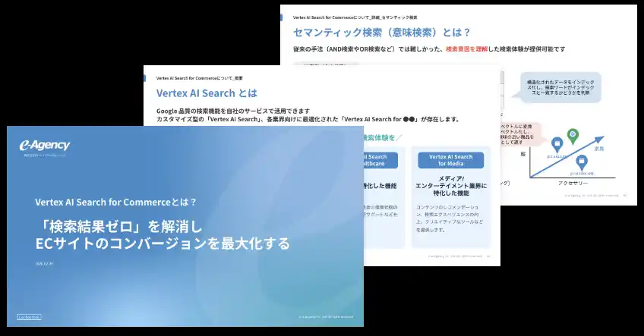
Task: Select the cover slide title about 検索結果ゼロ
Action: pyautogui.click(x=163, y=235)
